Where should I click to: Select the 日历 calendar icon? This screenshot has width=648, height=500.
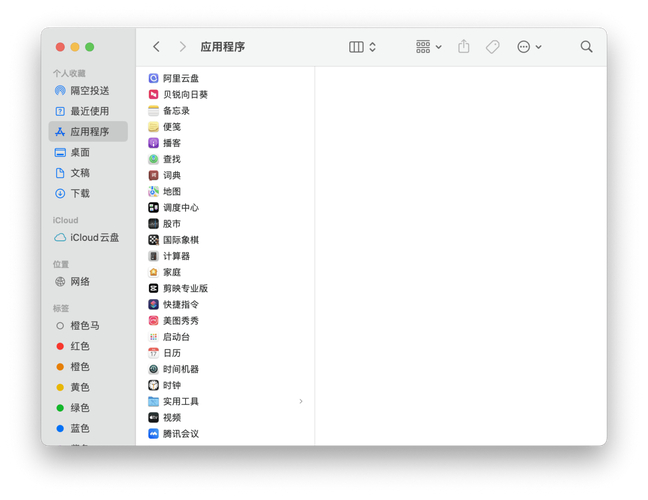(x=153, y=353)
